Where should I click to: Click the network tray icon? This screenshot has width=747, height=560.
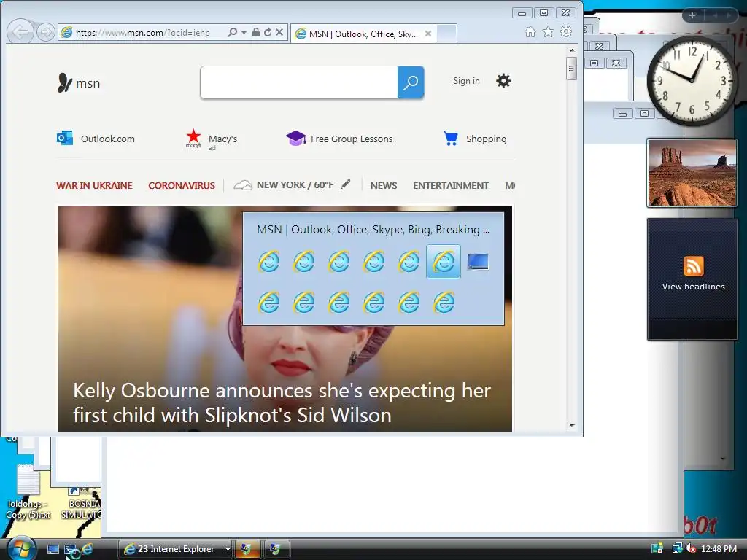tap(676, 548)
